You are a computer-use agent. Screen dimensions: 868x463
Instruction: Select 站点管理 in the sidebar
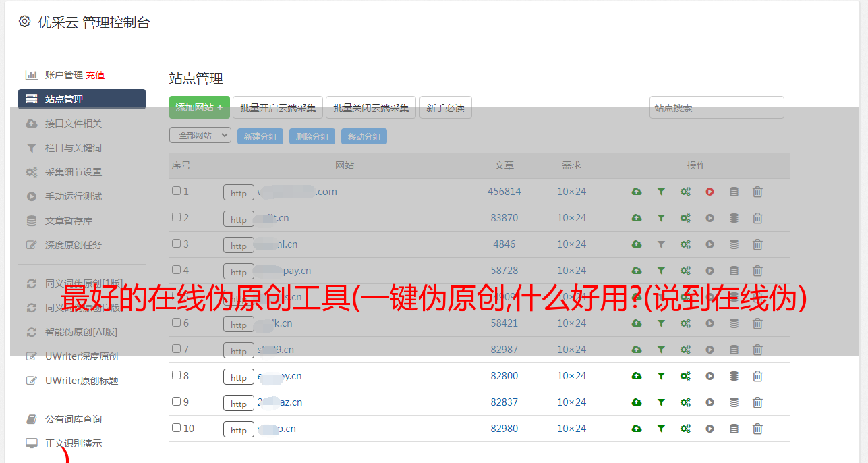pyautogui.click(x=82, y=99)
